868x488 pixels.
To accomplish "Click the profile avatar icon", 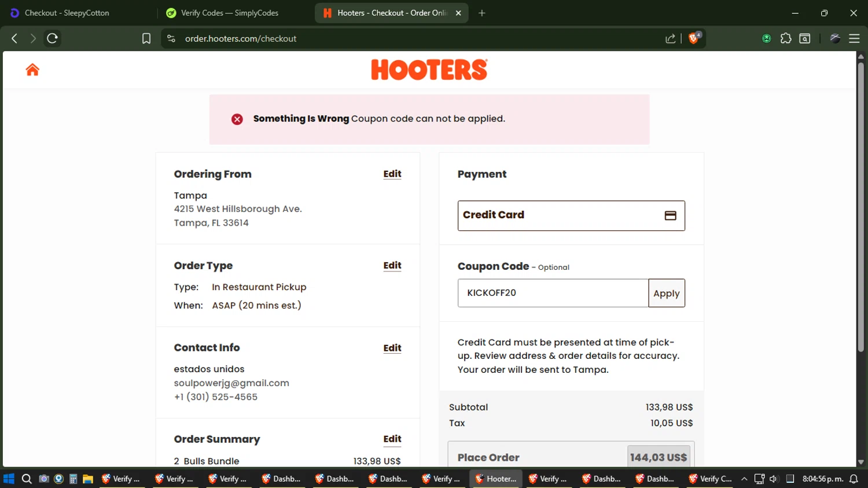I will (835, 38).
